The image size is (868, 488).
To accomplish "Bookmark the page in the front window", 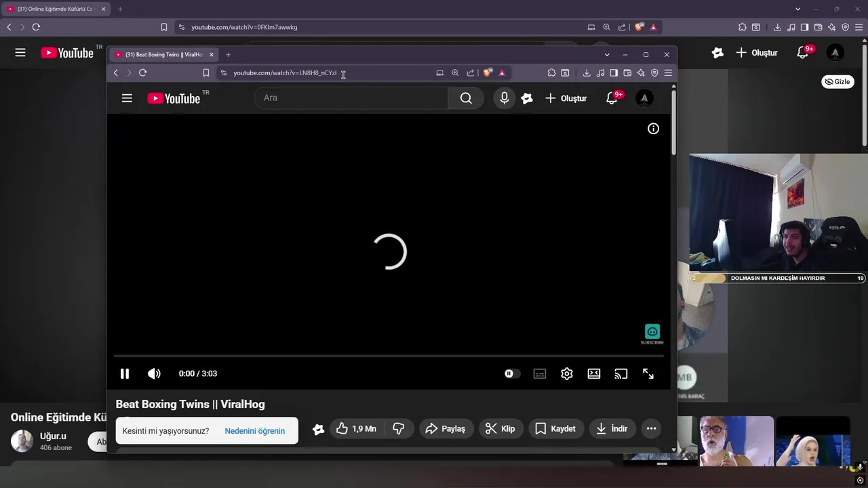I will (x=206, y=73).
